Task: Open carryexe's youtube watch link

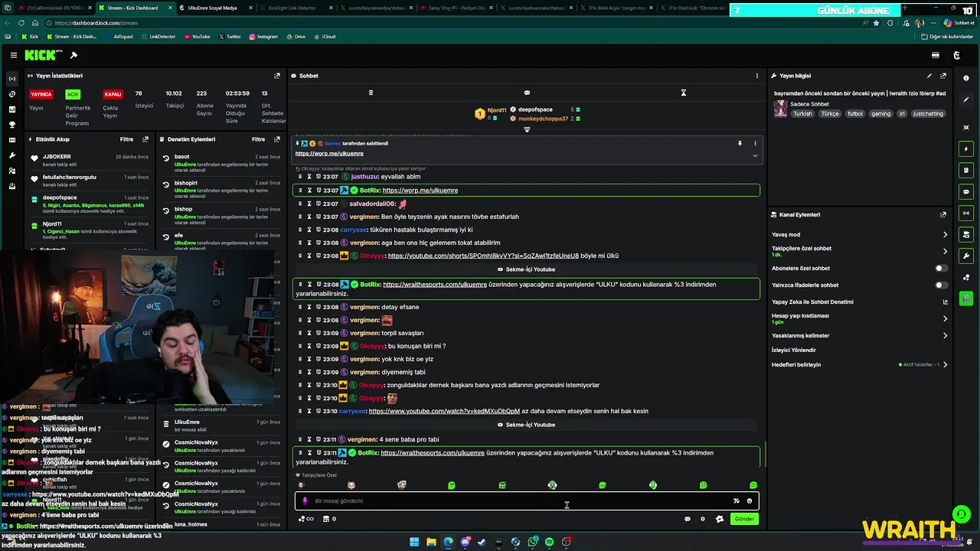Action: tap(444, 411)
